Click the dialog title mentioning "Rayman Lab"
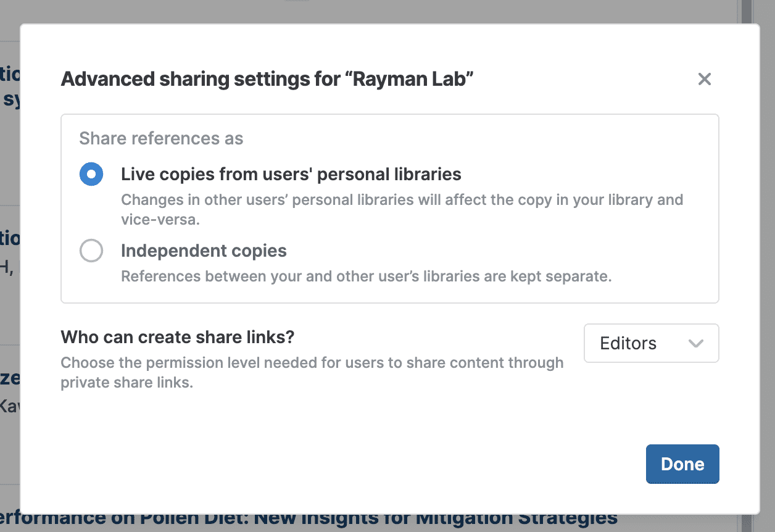 pos(267,79)
